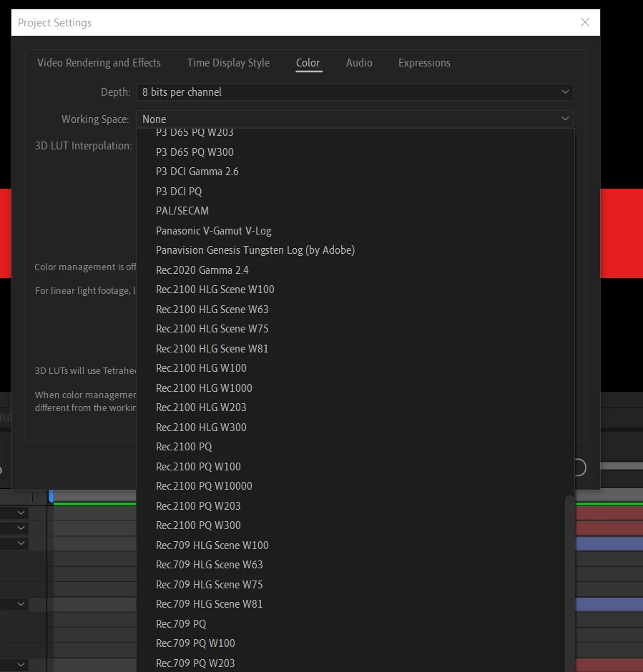The width and height of the screenshot is (643, 672).
Task: Close the Project Settings dialog
Action: pos(584,22)
